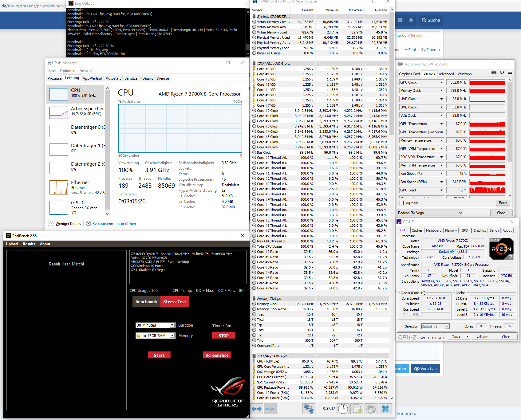Click the Zitieren link on the forum post

pos(430,50)
